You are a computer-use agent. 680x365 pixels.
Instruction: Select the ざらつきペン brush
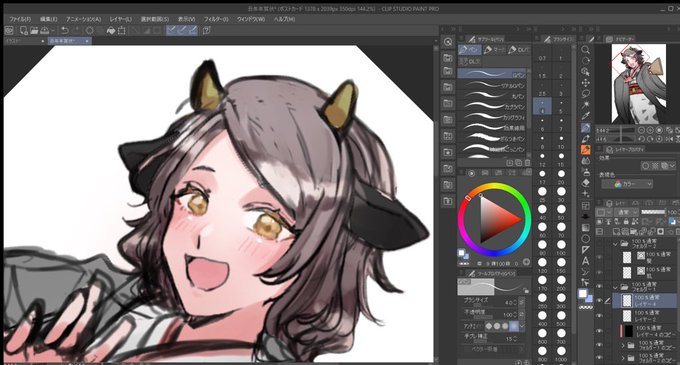[x=492, y=138]
